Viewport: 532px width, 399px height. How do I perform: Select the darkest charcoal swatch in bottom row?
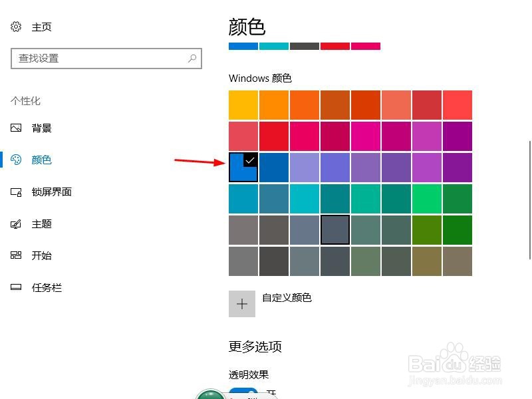[x=274, y=261]
